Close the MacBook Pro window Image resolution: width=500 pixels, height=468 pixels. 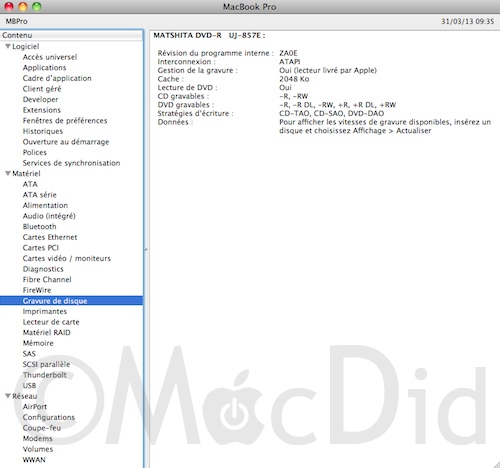(9, 6)
